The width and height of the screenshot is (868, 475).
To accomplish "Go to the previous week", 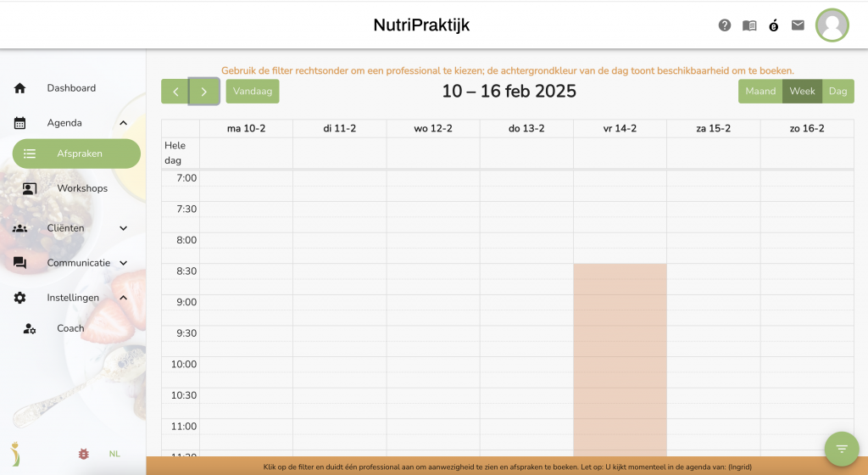I will coord(175,92).
